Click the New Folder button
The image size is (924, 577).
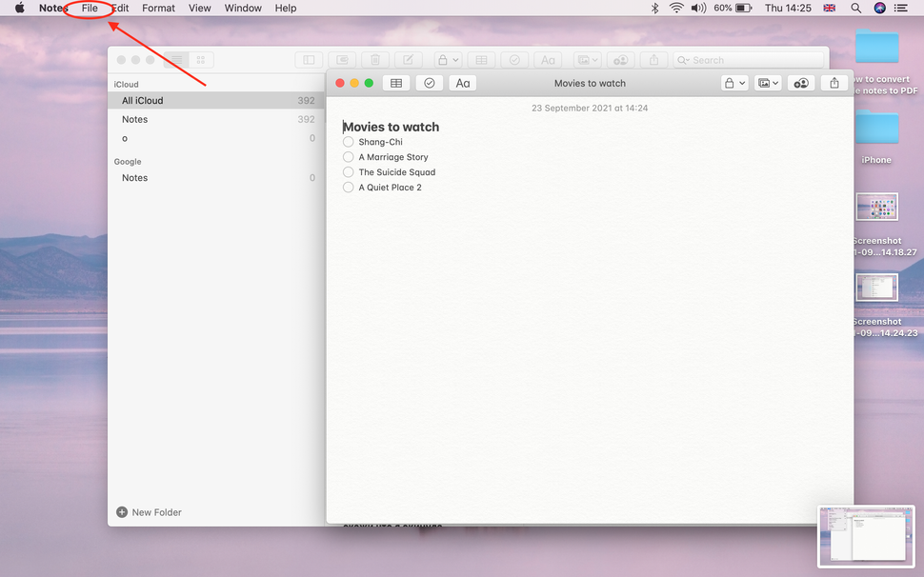pyautogui.click(x=150, y=512)
